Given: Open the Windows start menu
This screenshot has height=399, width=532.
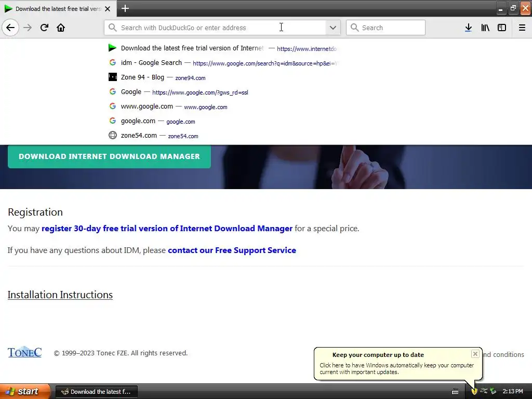Looking at the screenshot, I should (x=25, y=391).
